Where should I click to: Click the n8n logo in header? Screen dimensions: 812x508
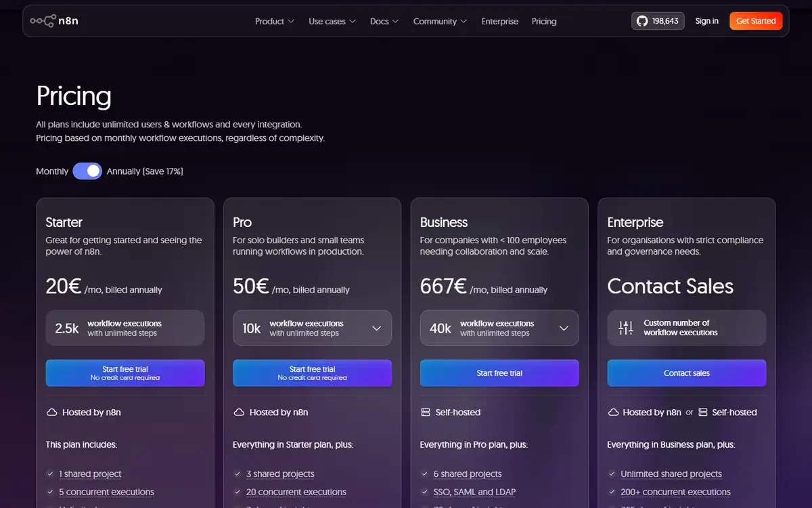[x=54, y=21]
